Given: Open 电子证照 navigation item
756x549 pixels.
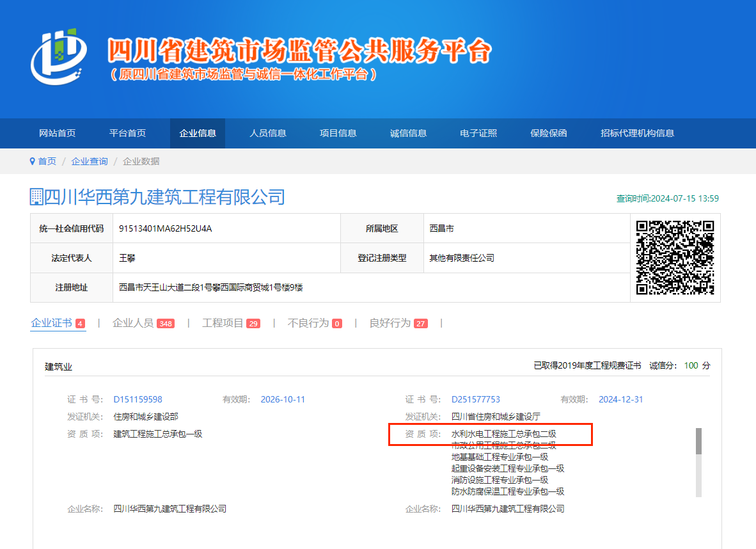Looking at the screenshot, I should (x=478, y=133).
